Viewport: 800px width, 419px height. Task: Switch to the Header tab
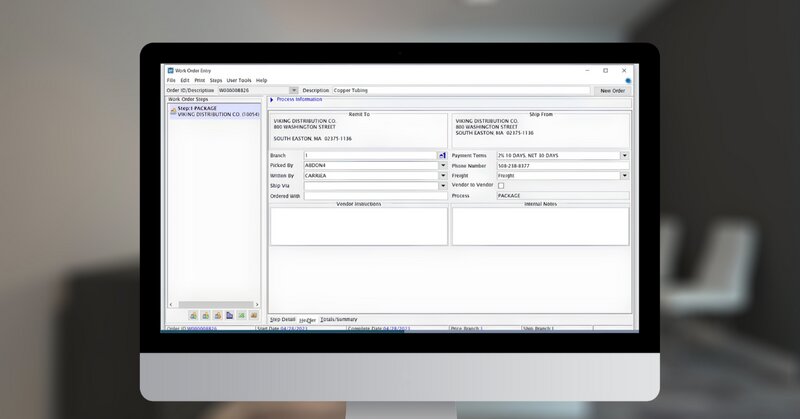coord(307,320)
